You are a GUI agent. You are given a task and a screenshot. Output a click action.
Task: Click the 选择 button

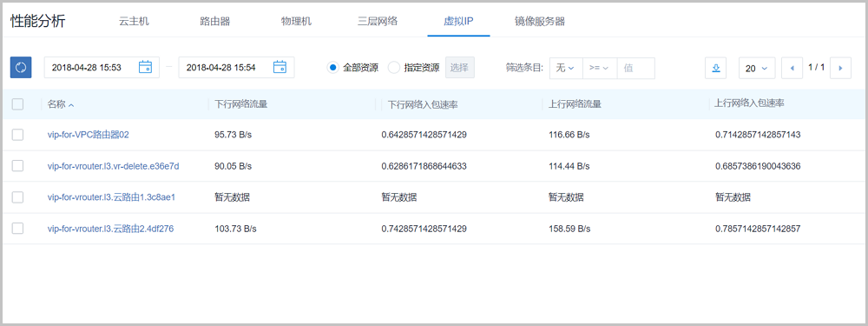(459, 68)
